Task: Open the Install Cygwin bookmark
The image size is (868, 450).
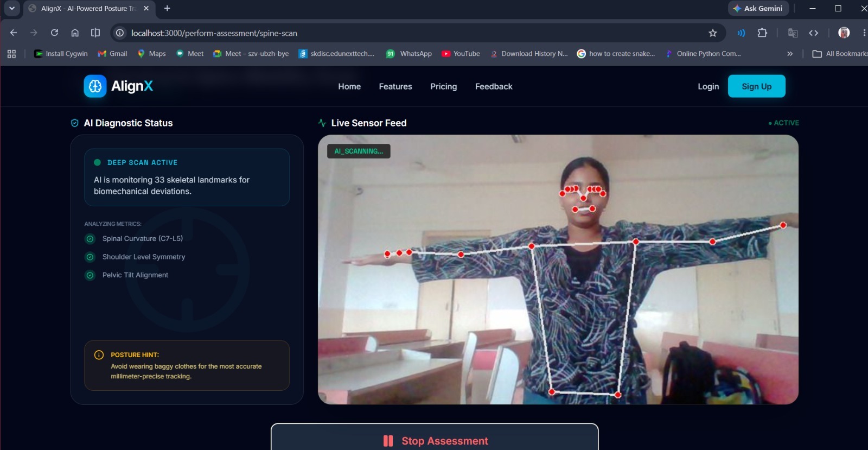Action: click(61, 54)
